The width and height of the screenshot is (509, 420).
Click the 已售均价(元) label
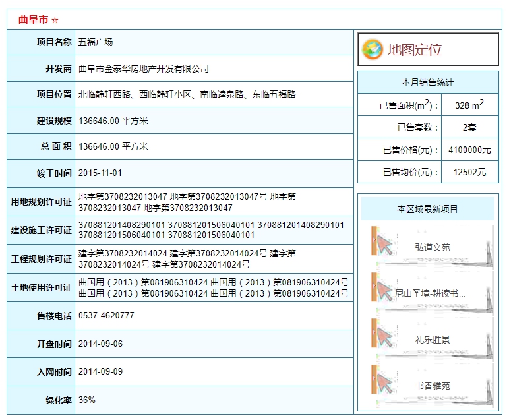pyautogui.click(x=411, y=172)
